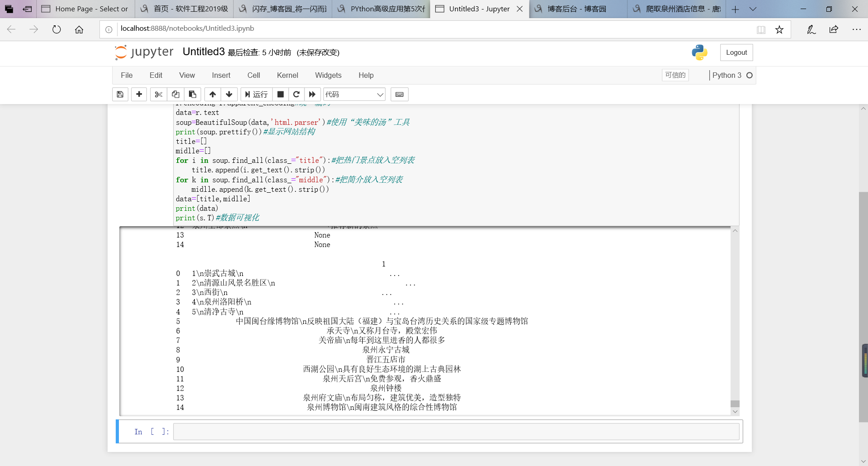
Task: Save the notebook with the floppy disk icon
Action: pos(120,94)
